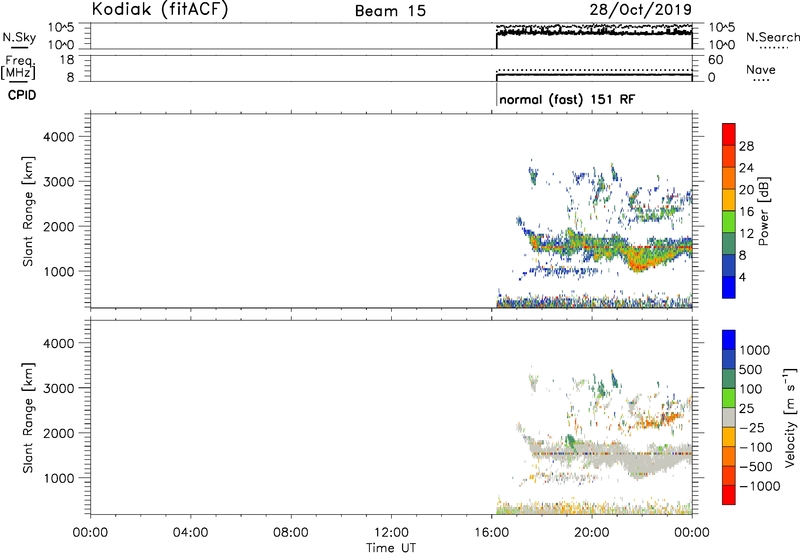The width and height of the screenshot is (800, 554).
Task: Click the "1000" range tick on velocity panel
Action: point(59,478)
